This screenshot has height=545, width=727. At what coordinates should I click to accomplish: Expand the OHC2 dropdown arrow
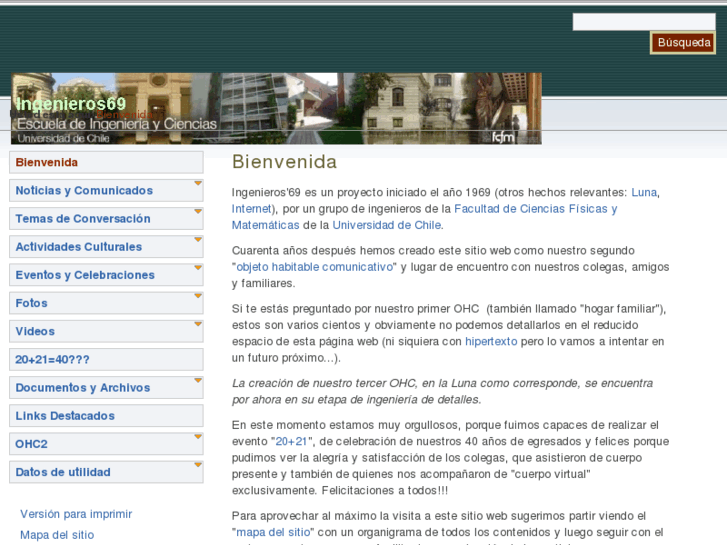tap(198, 437)
